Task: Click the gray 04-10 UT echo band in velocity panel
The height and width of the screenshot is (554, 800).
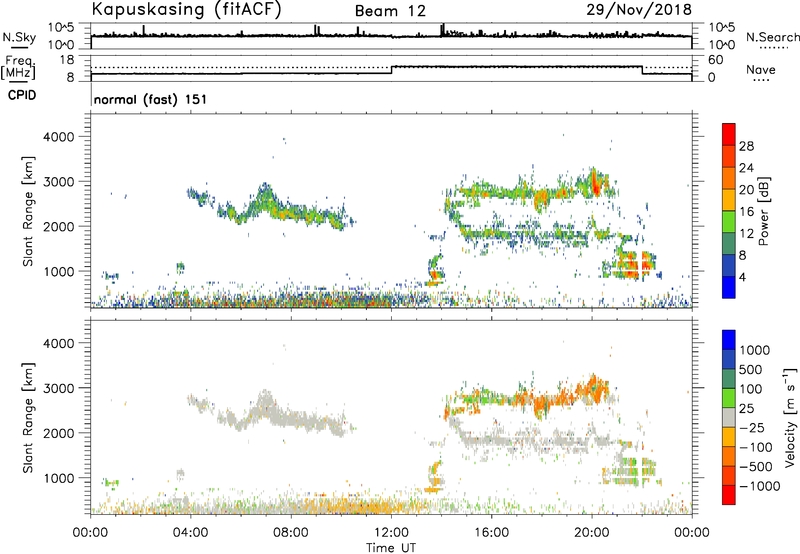Action: click(270, 413)
